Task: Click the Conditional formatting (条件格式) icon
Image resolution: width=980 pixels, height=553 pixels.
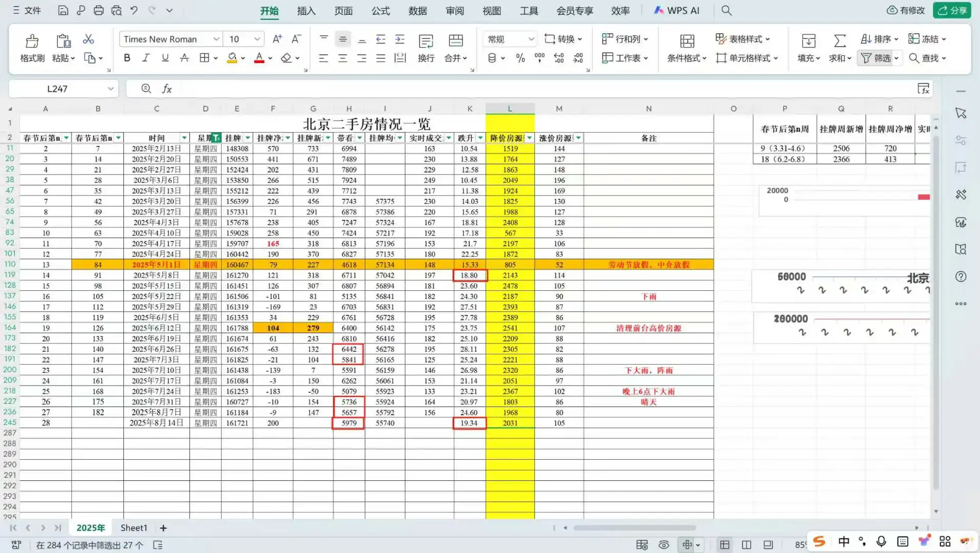Action: [x=687, y=41]
